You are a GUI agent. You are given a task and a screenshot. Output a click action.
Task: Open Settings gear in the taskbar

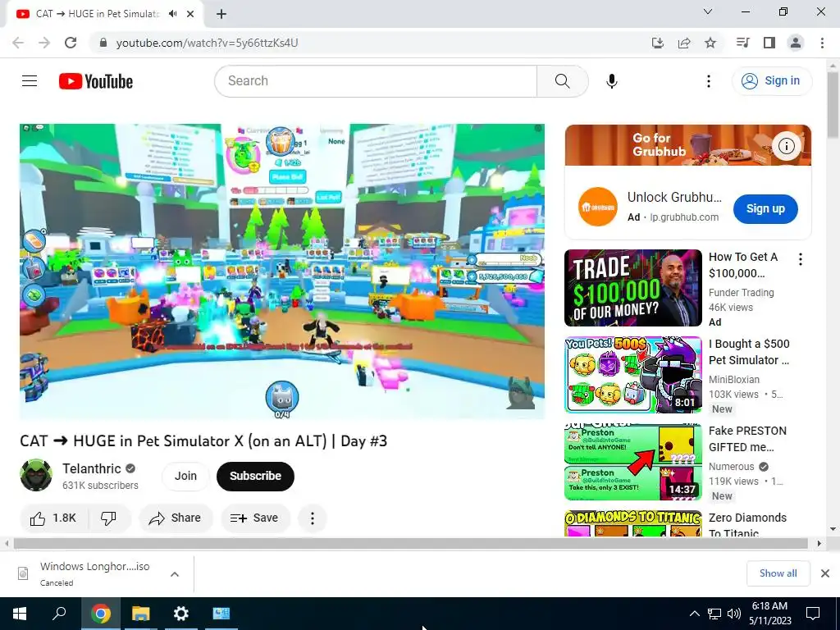pyautogui.click(x=181, y=614)
